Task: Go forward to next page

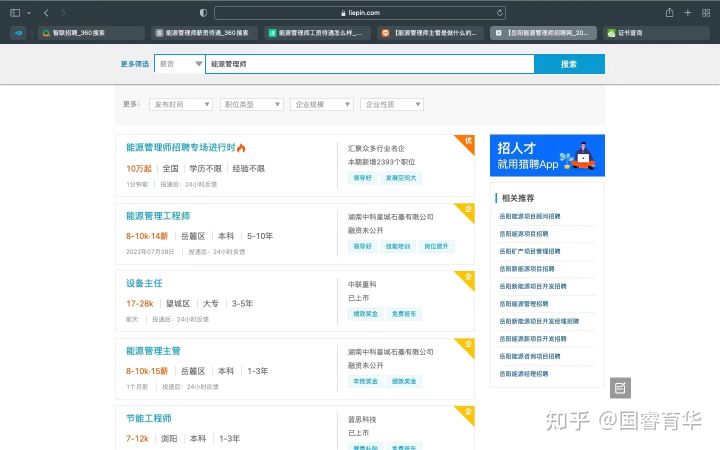Action: click(63, 13)
